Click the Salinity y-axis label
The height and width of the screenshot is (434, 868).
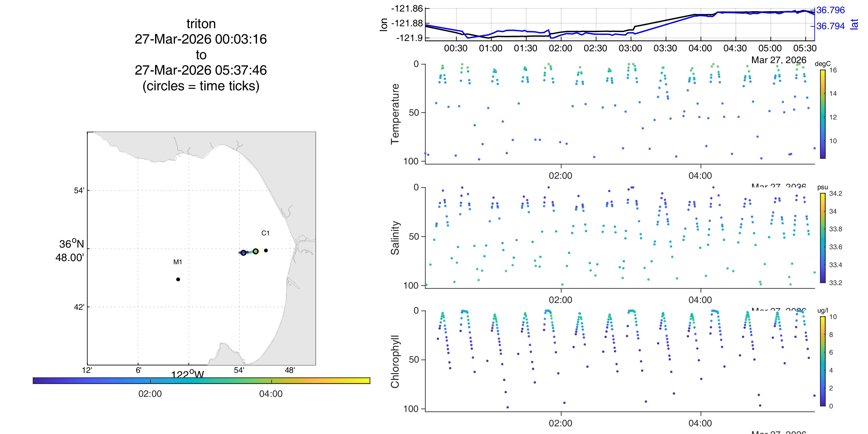pos(395,238)
